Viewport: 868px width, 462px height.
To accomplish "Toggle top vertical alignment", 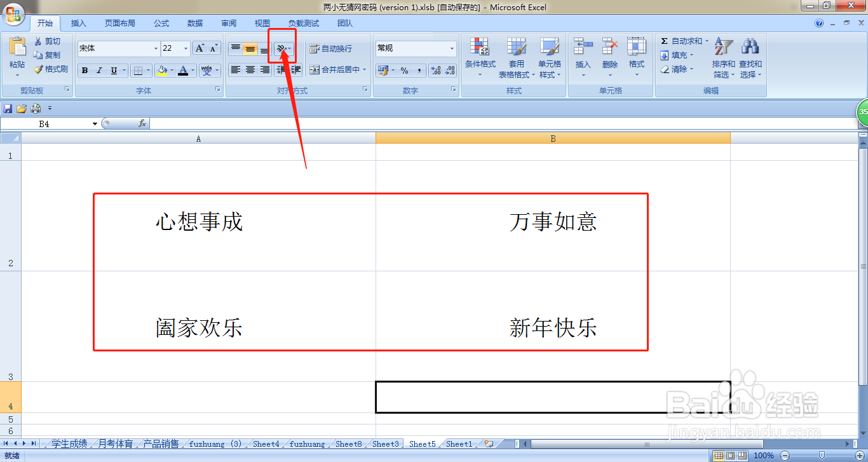I will tap(235, 49).
